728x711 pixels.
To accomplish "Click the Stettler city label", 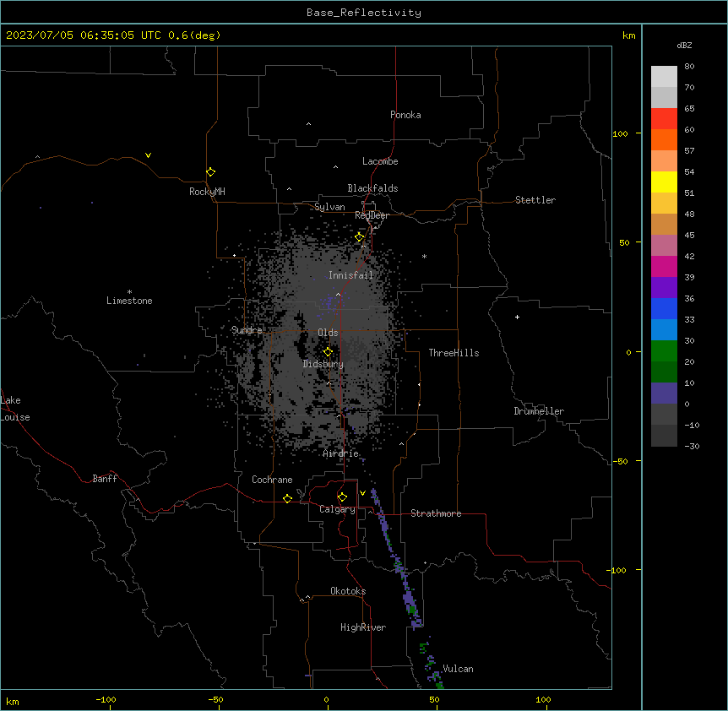I will [535, 200].
